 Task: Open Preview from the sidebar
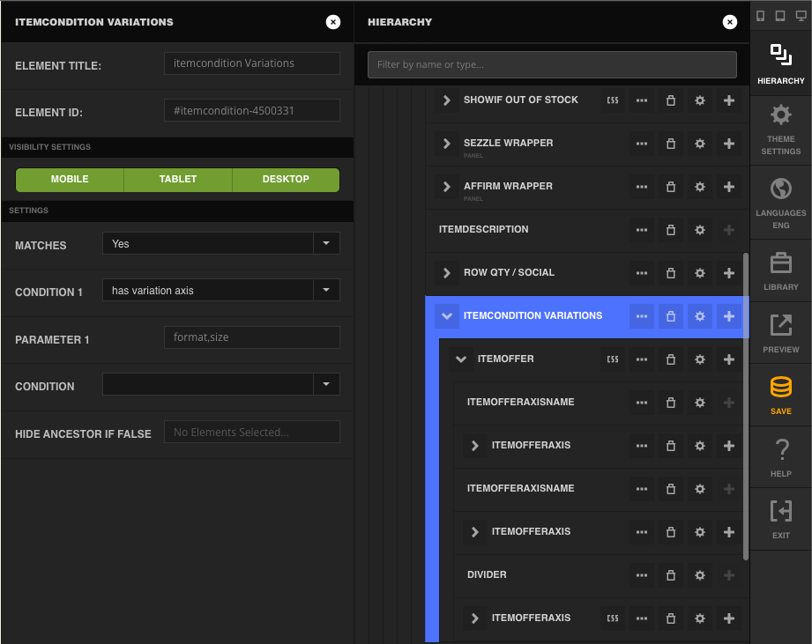click(x=780, y=334)
